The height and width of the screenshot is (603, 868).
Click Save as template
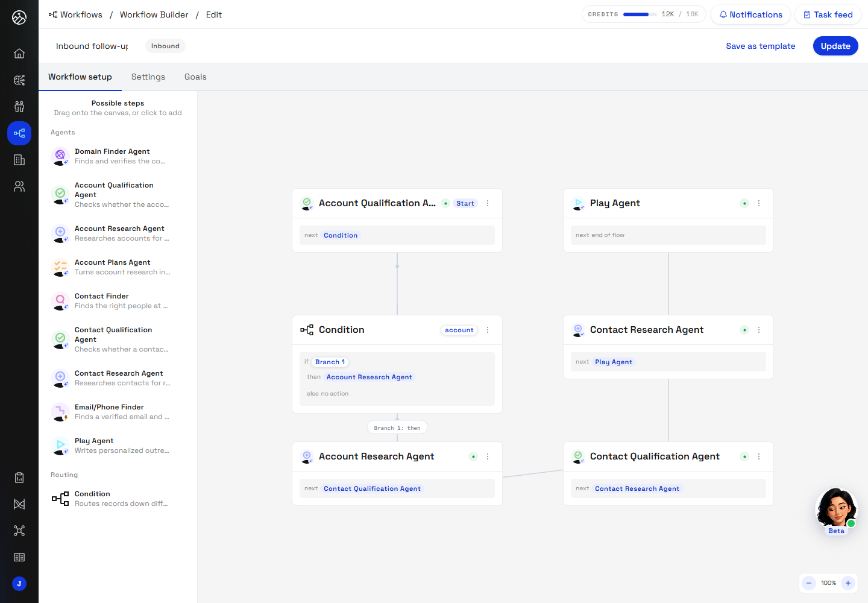click(x=761, y=46)
